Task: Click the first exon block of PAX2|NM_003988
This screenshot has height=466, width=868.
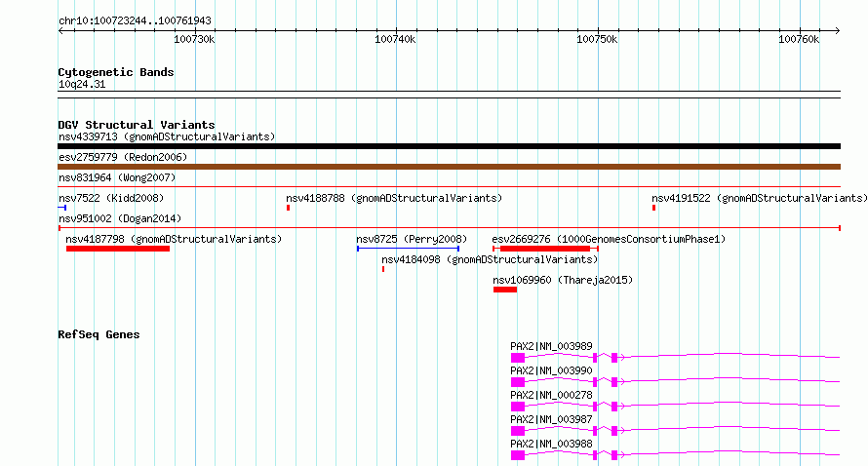Action: pyautogui.click(x=518, y=455)
